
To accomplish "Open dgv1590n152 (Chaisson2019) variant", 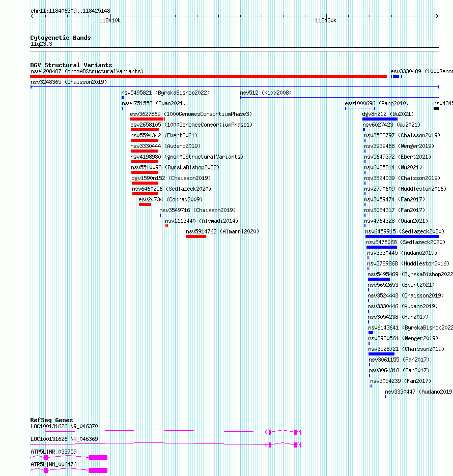I will click(x=171, y=178).
